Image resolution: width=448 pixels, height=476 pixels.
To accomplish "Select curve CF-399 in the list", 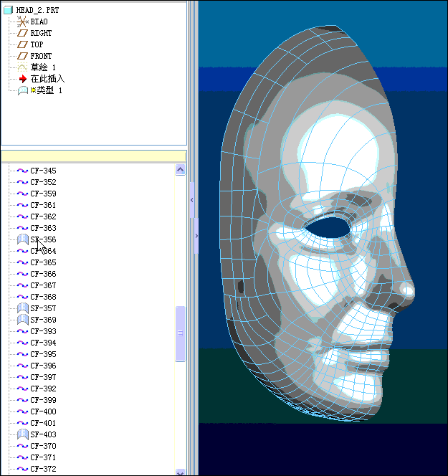I will click(43, 400).
